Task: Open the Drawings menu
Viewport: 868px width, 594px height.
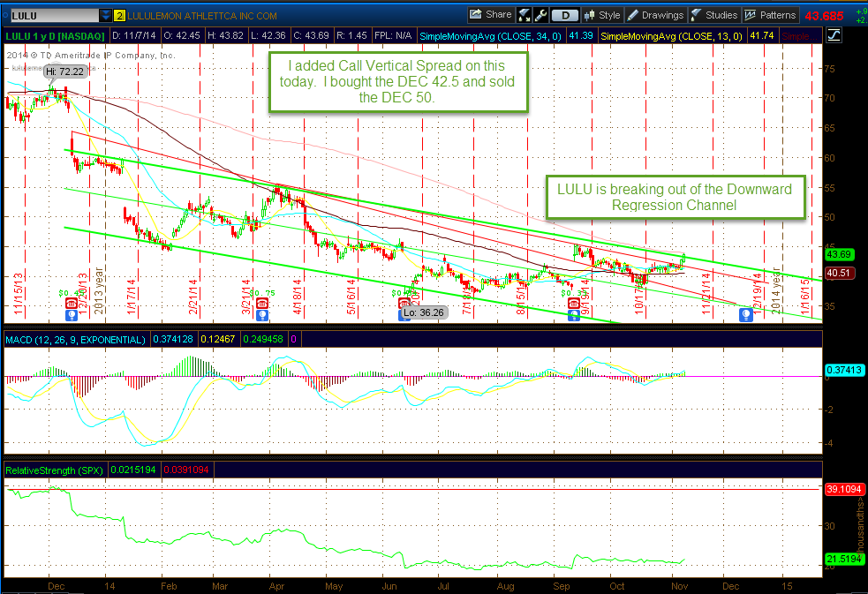Action: point(656,15)
